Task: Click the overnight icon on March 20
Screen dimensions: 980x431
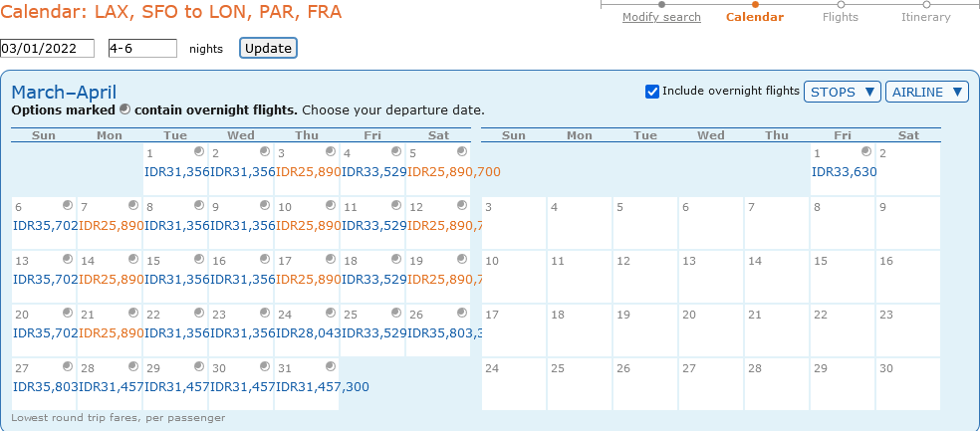Action: tap(68, 313)
